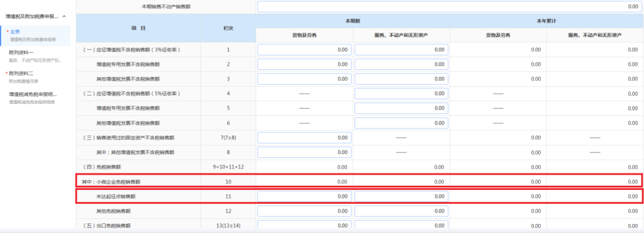Click row 7 固定资产 货物及劳务 input
The height and width of the screenshot is (233, 644).
click(304, 138)
